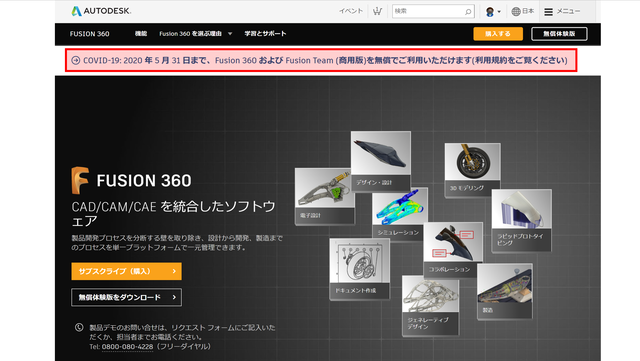Open the hamburger メニュー icon
Image resolution: width=640 pixels, height=361 pixels.
point(548,12)
